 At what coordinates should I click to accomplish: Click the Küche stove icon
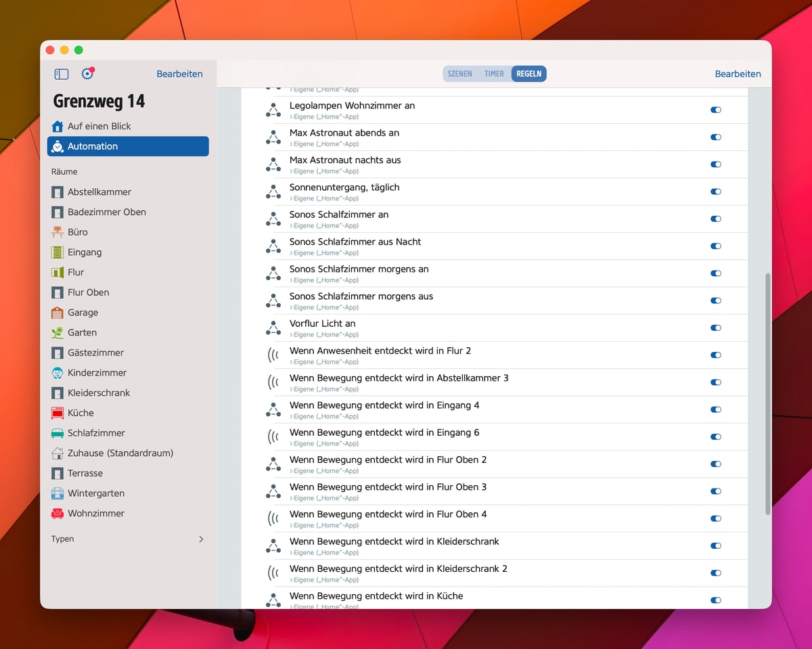[58, 413]
